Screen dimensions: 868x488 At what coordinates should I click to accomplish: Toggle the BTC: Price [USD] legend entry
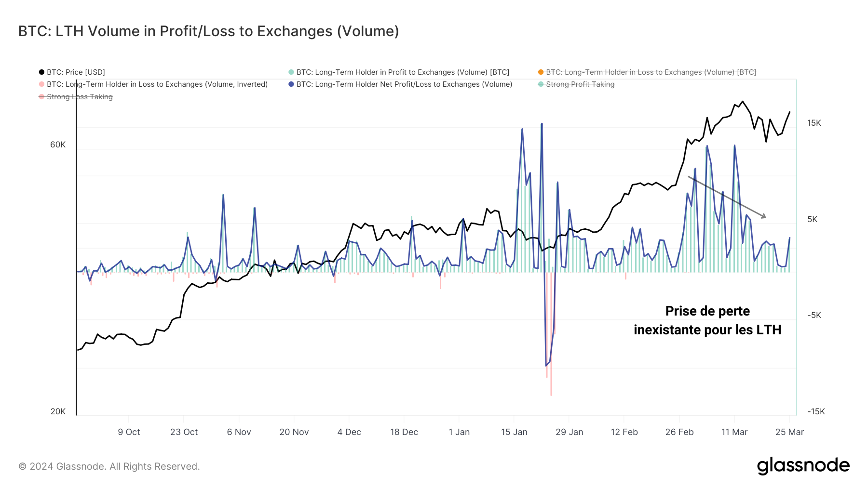pyautogui.click(x=72, y=72)
